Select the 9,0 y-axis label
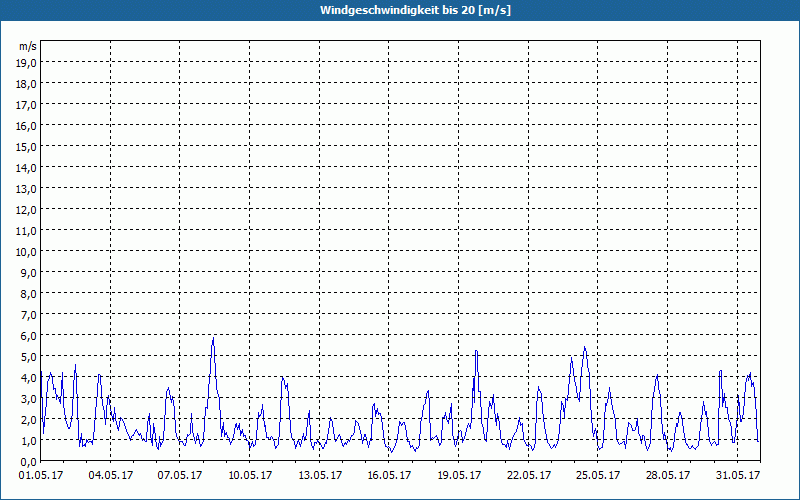This screenshot has width=800, height=500. pyautogui.click(x=30, y=272)
